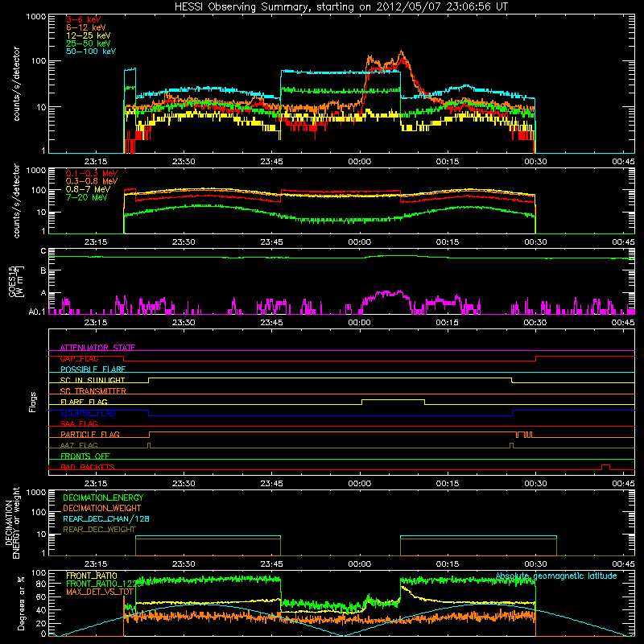Select the 'POSSIBLE_FLARE' flag label
644x644 pixels.
pos(93,369)
